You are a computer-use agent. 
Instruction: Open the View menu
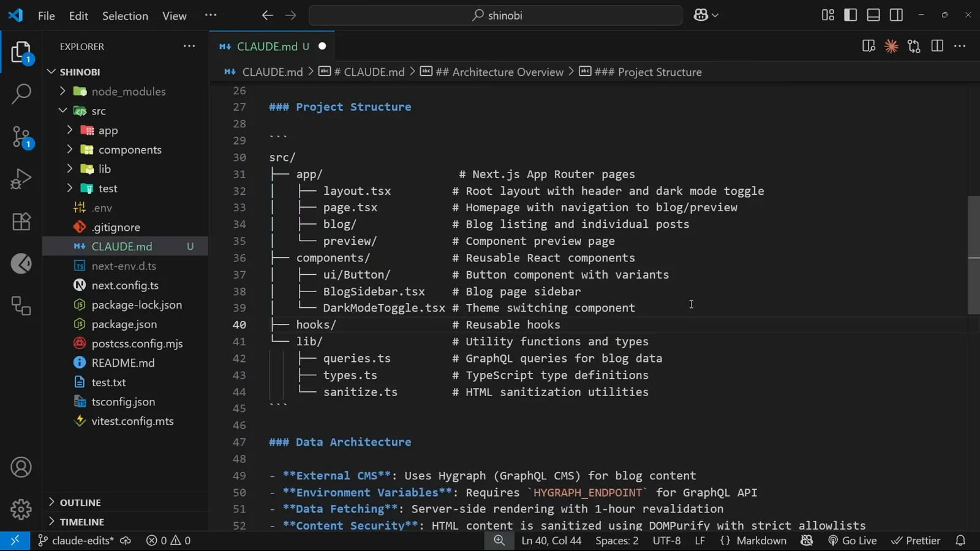click(175, 15)
